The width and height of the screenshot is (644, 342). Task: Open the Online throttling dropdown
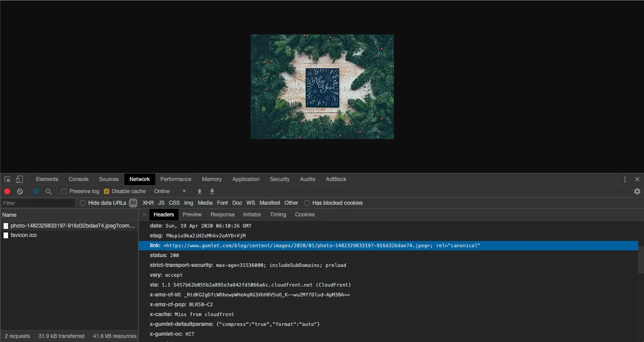click(170, 191)
